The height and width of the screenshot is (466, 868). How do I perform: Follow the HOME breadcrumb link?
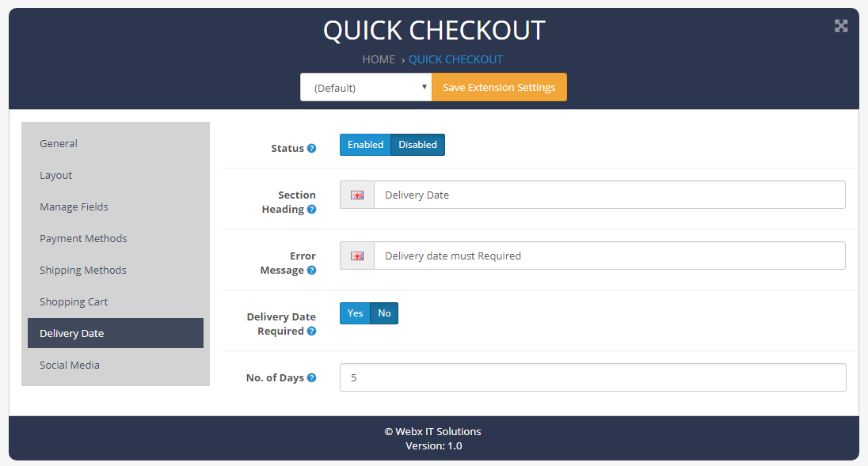[379, 59]
